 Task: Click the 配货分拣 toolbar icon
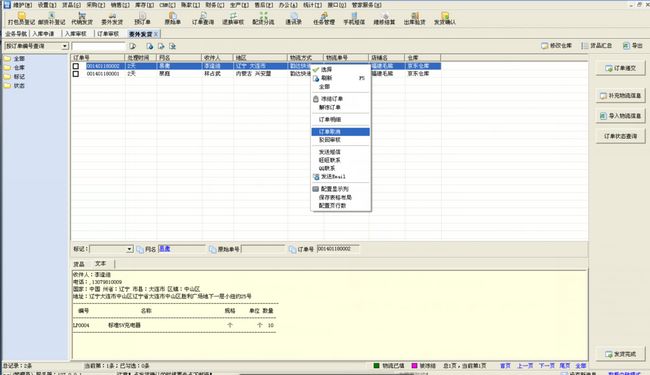click(263, 18)
